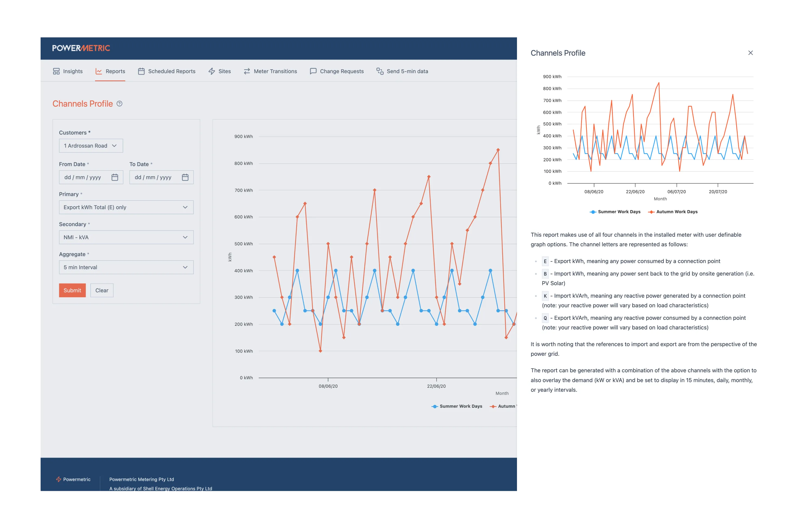Click the Send 5-min data icon
This screenshot has width=812, height=528.
(x=380, y=71)
